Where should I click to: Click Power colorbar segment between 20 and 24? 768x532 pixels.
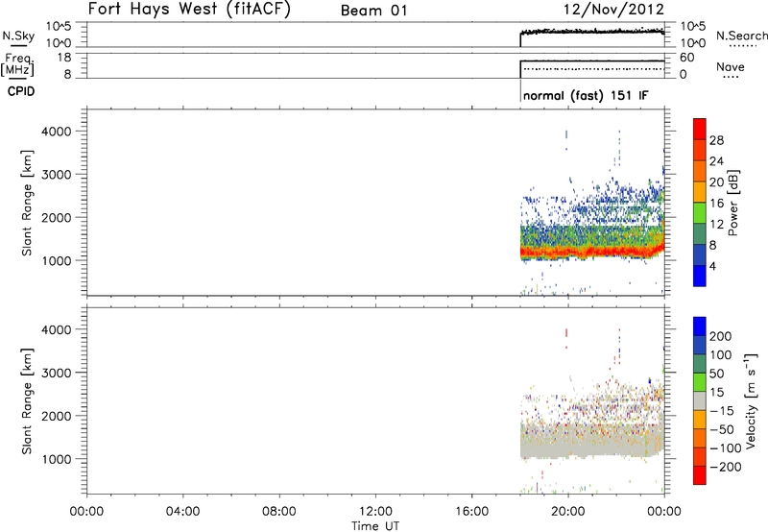click(700, 171)
